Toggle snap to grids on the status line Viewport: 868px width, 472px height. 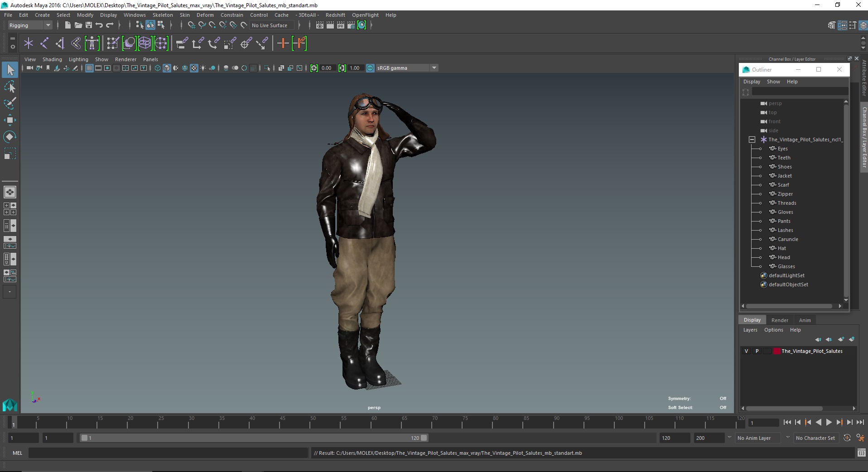pyautogui.click(x=191, y=25)
